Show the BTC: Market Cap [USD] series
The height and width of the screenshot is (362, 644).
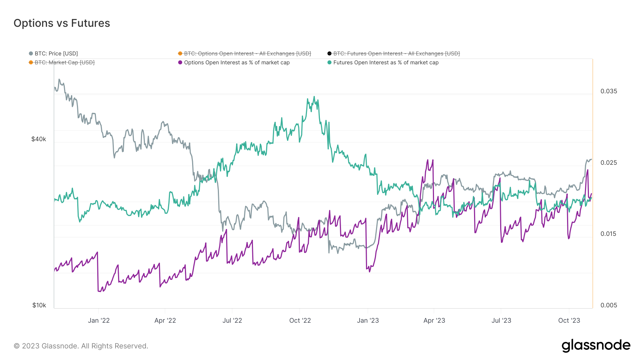(x=64, y=63)
